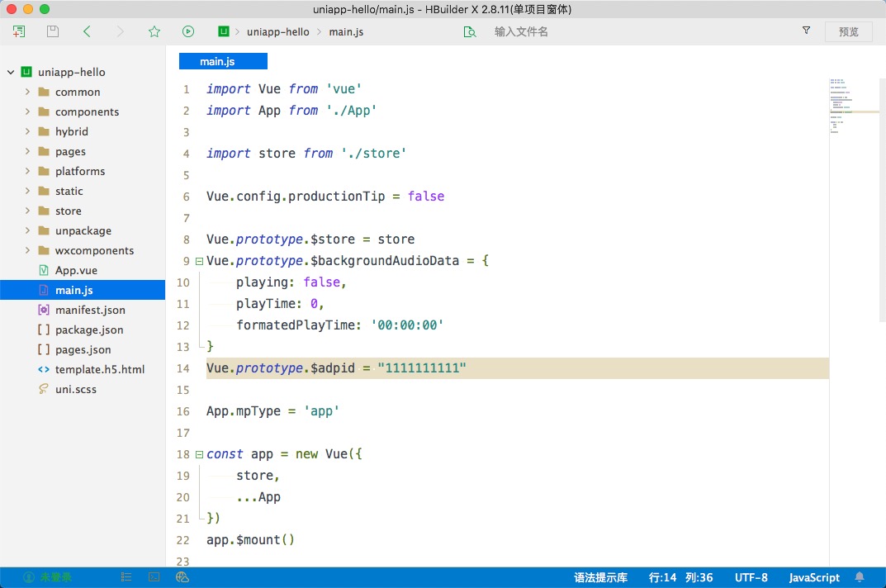Expand the pages folder
The width and height of the screenshot is (886, 588).
tap(27, 151)
